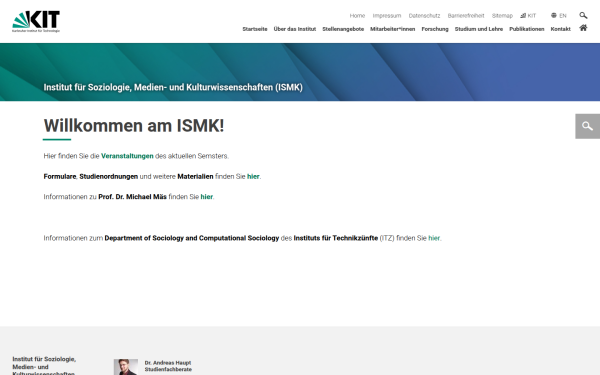This screenshot has height=375, width=600.
Task: Click the home house icon in navigation
Action: [x=583, y=28]
